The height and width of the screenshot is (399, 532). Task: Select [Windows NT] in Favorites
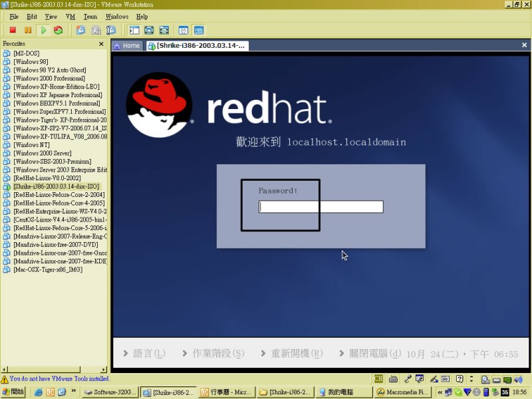pyautogui.click(x=31, y=145)
